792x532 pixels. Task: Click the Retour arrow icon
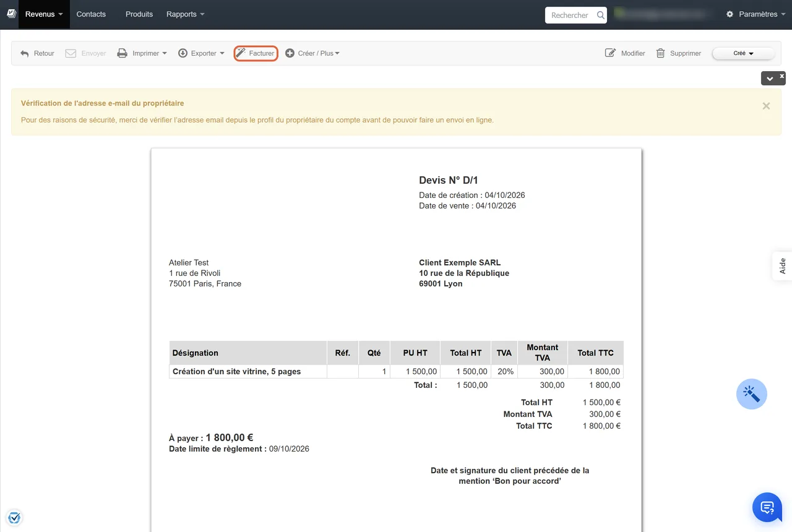(x=25, y=53)
